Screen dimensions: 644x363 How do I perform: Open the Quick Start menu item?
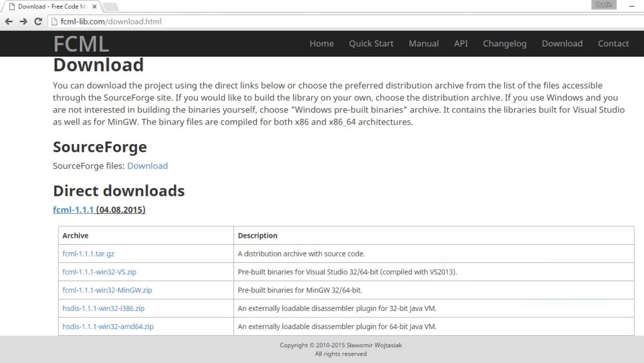(x=371, y=43)
